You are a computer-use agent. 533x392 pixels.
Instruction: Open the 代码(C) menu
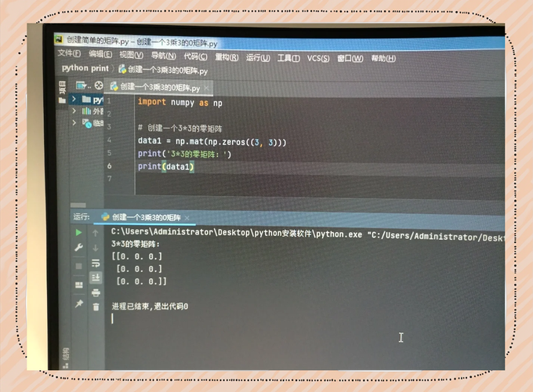[x=195, y=56]
